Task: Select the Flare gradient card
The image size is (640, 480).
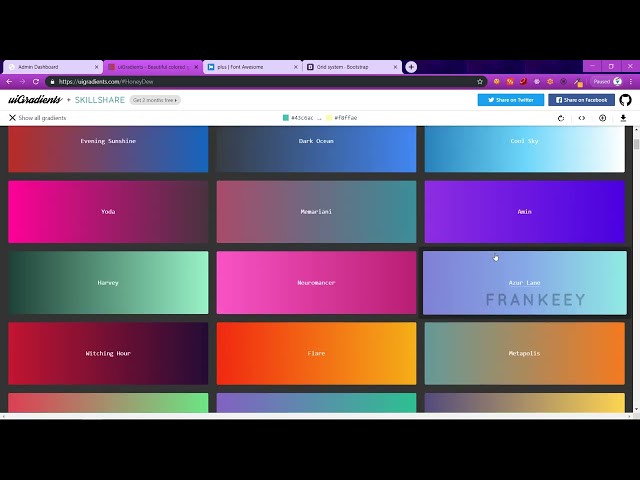Action: pos(316,353)
